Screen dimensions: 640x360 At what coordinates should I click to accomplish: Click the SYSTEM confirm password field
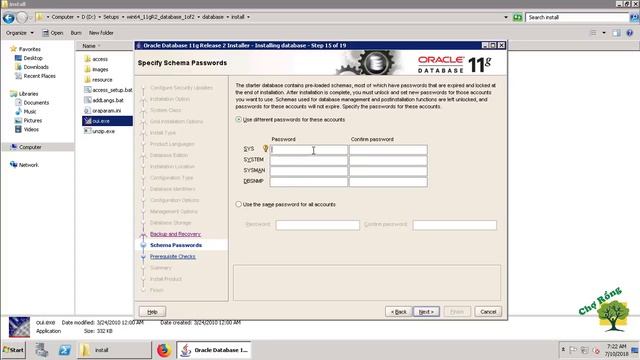pyautogui.click(x=388, y=160)
